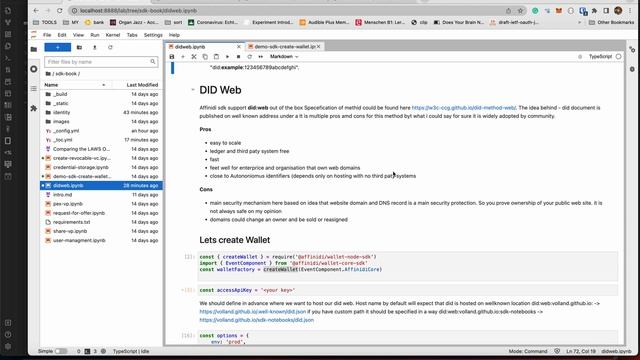Open the images folder
Image resolution: width=640 pixels, height=360 pixels.
pyautogui.click(x=101, y=122)
